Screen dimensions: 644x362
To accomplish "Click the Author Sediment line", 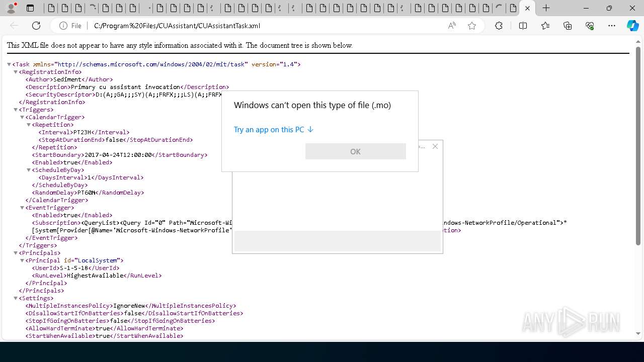I will [69, 79].
